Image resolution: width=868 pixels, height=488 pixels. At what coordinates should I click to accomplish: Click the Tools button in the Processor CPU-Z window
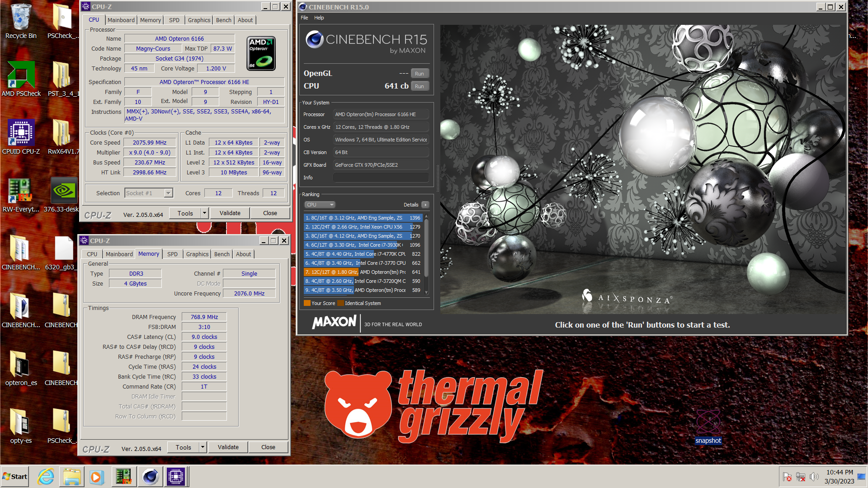pyautogui.click(x=185, y=213)
